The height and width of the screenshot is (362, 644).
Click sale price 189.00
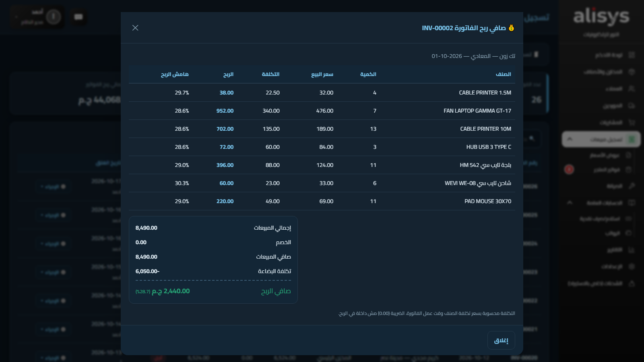(x=325, y=129)
